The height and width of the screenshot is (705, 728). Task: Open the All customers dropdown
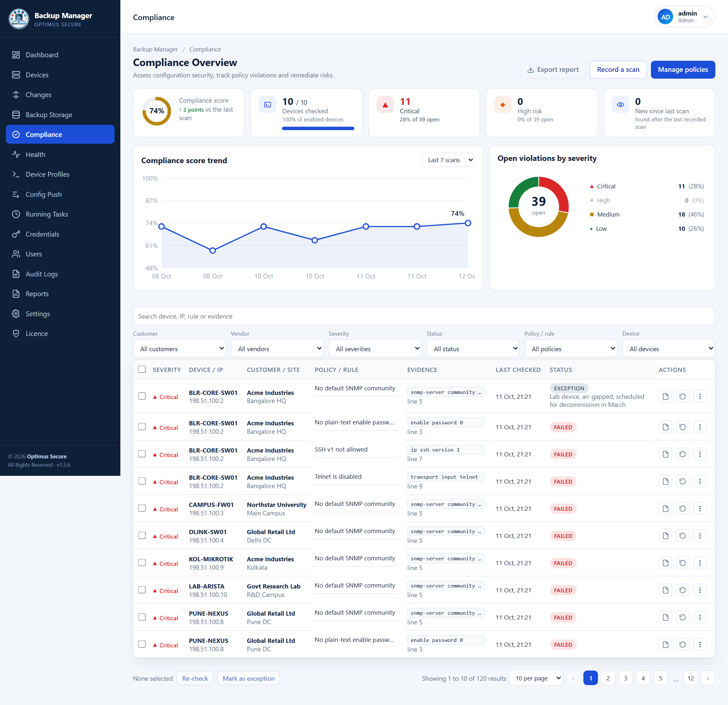[180, 349]
